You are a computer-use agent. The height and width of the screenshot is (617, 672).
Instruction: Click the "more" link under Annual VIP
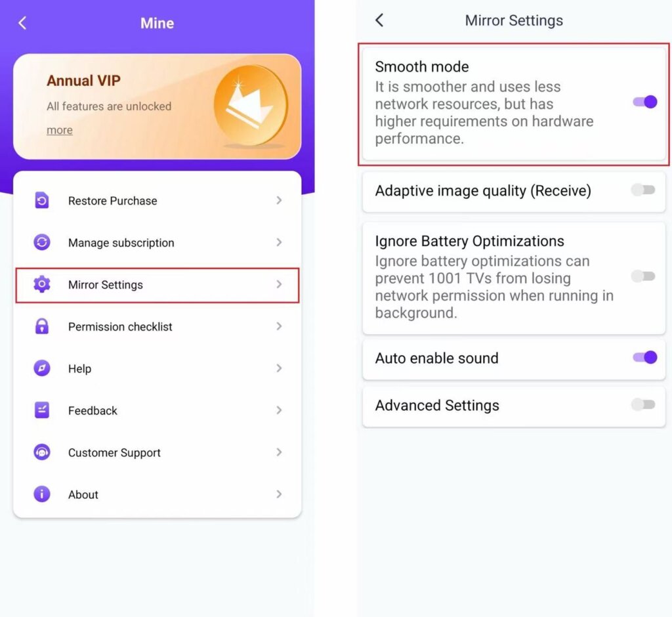(x=60, y=130)
